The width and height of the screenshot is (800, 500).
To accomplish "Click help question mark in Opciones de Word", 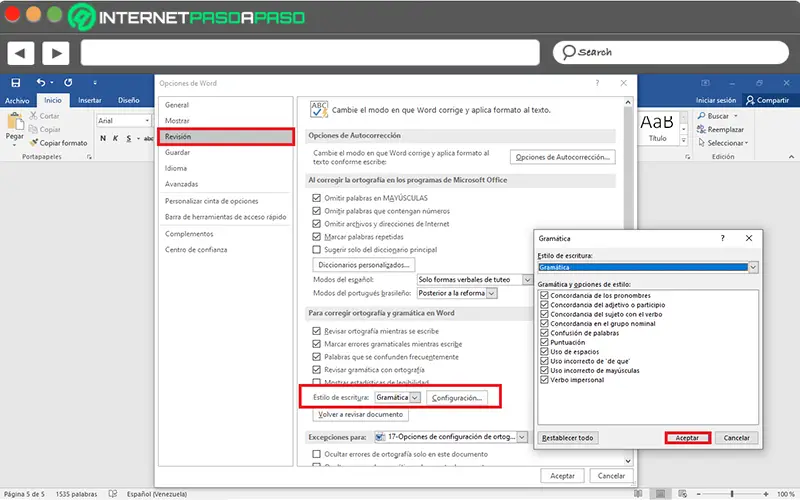I will (597, 83).
